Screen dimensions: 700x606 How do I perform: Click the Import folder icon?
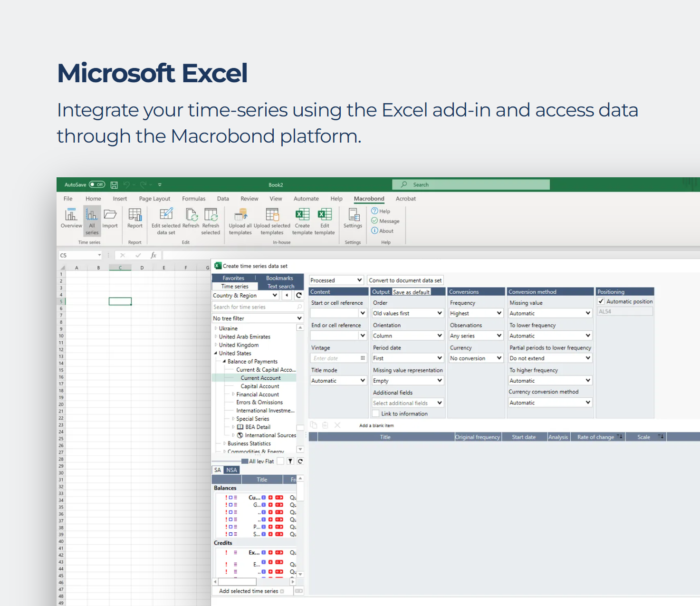tap(110, 219)
